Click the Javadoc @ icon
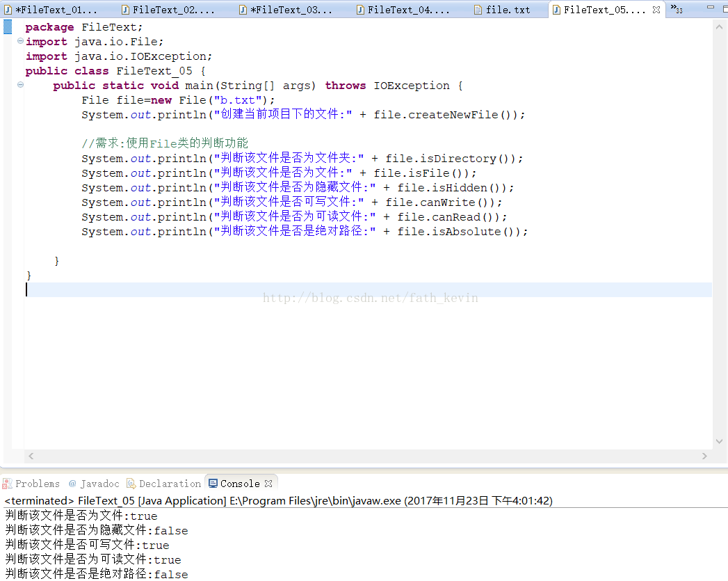The height and width of the screenshot is (581, 728). tap(72, 484)
